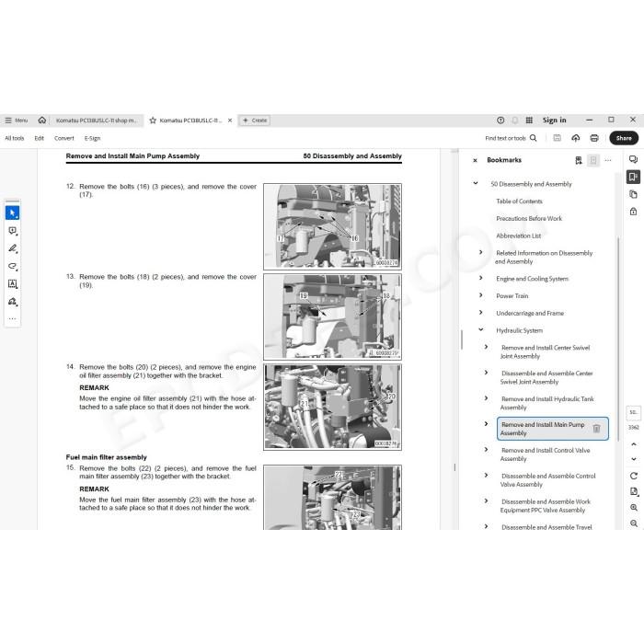The height and width of the screenshot is (644, 644).
Task: Click step 12 pump illustration image
Action: (x=332, y=226)
